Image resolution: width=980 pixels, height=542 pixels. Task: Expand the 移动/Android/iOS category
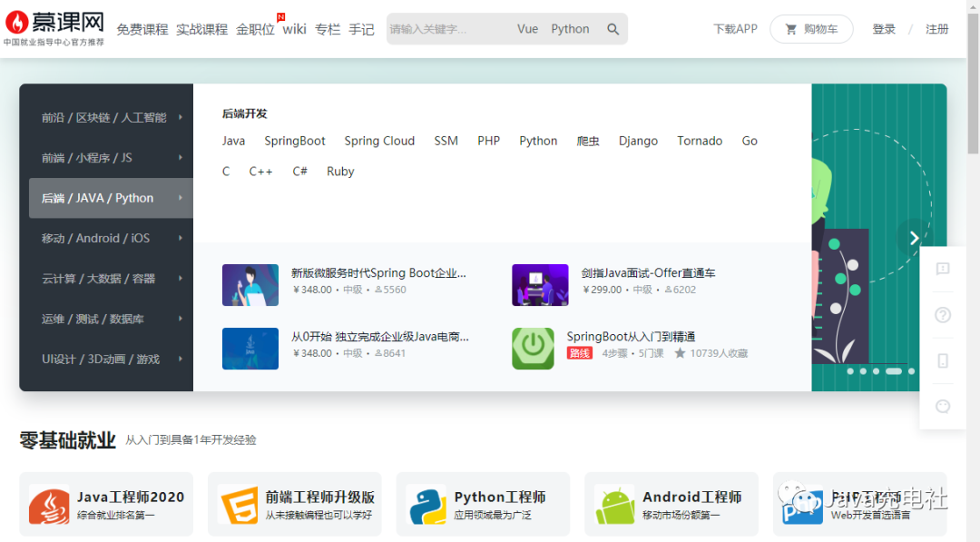click(103, 238)
